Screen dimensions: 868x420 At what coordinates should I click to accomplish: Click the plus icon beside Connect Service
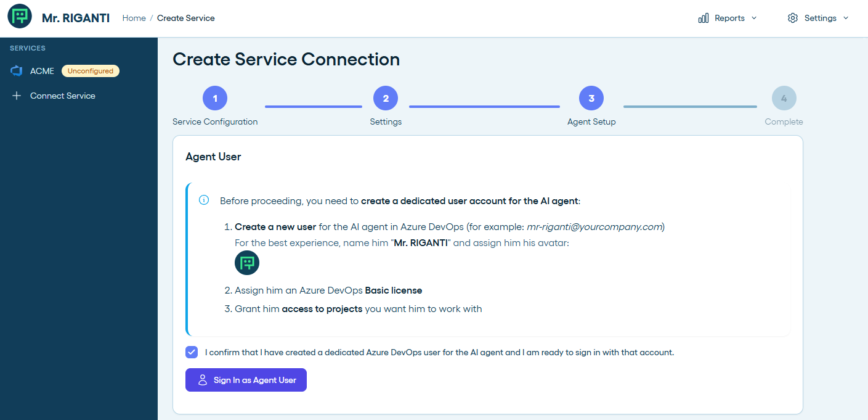point(17,95)
